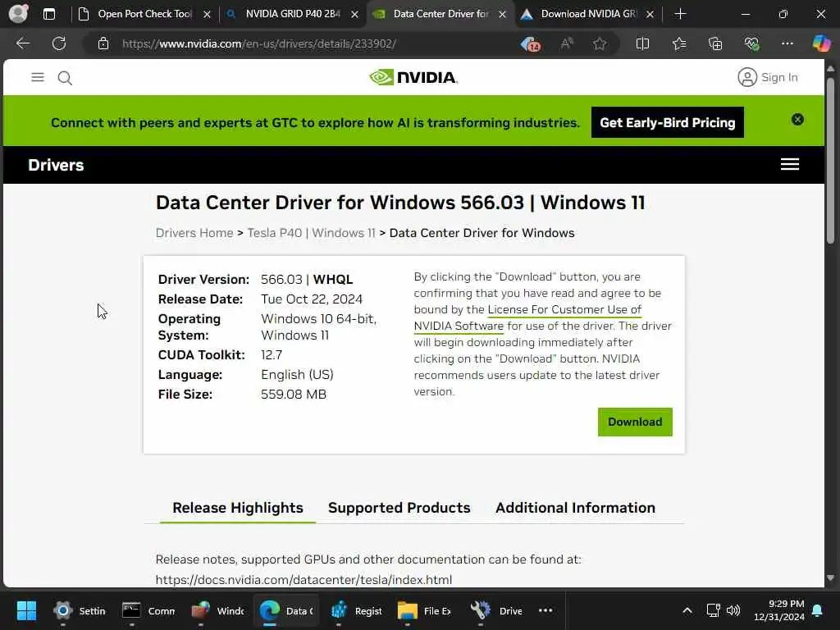Go back with the browser back arrow
Viewport: 840px width, 630px height.
22,43
